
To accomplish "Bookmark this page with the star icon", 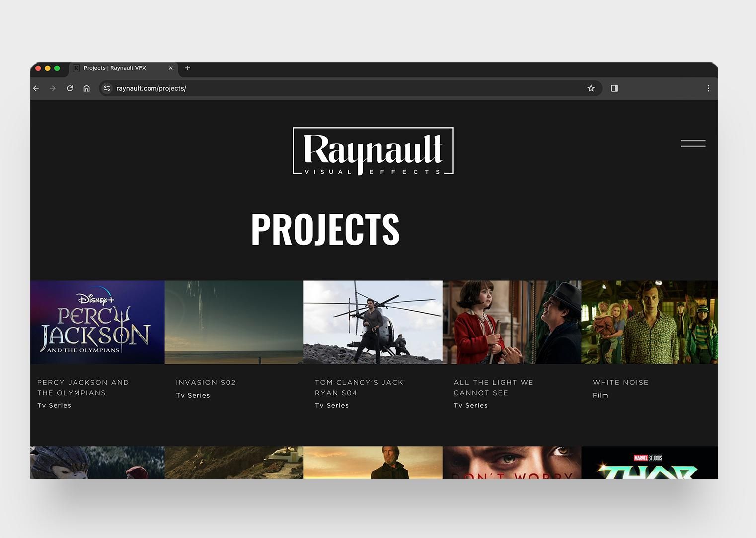I will [591, 88].
